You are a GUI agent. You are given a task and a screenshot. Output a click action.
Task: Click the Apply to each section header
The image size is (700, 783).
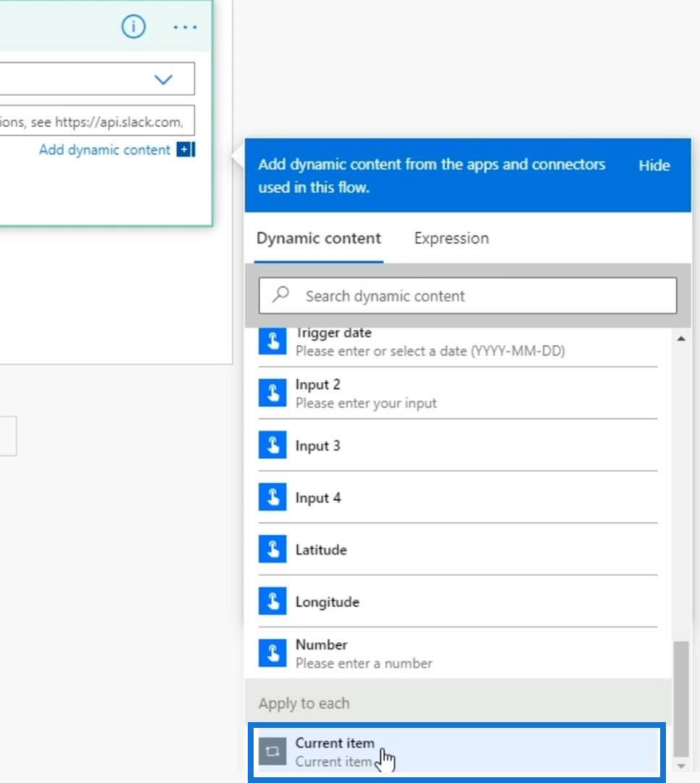pos(459,703)
